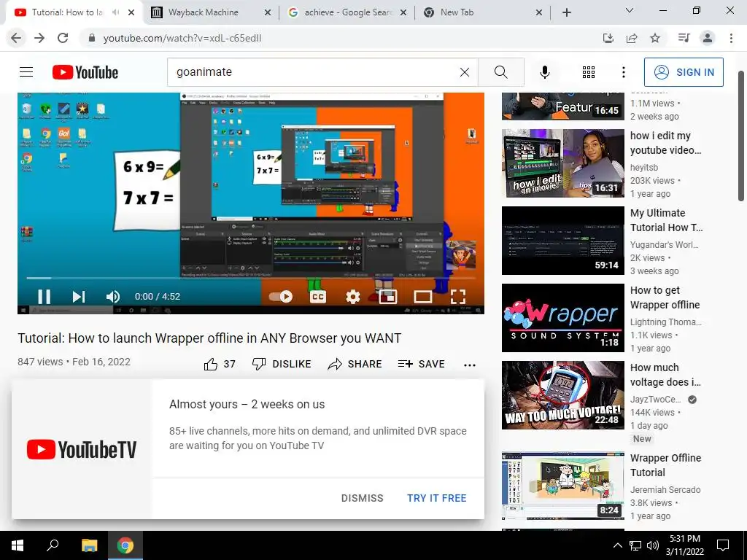This screenshot has height=560, width=747.
Task: Open 'Wrapper Offline Tutorial' thumbnail
Action: 562,486
